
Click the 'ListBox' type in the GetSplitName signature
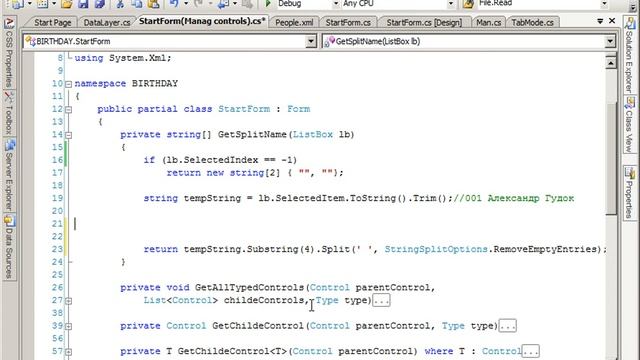click(x=313, y=134)
